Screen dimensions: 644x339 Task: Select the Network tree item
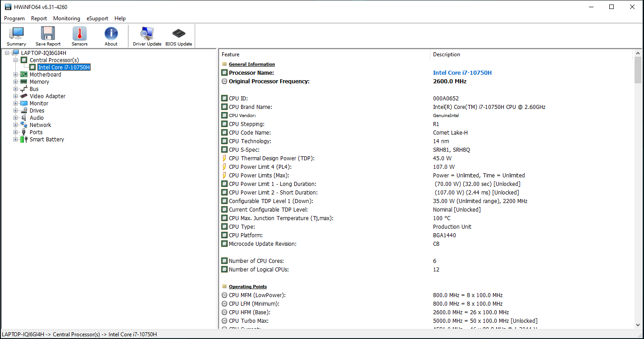[x=40, y=125]
